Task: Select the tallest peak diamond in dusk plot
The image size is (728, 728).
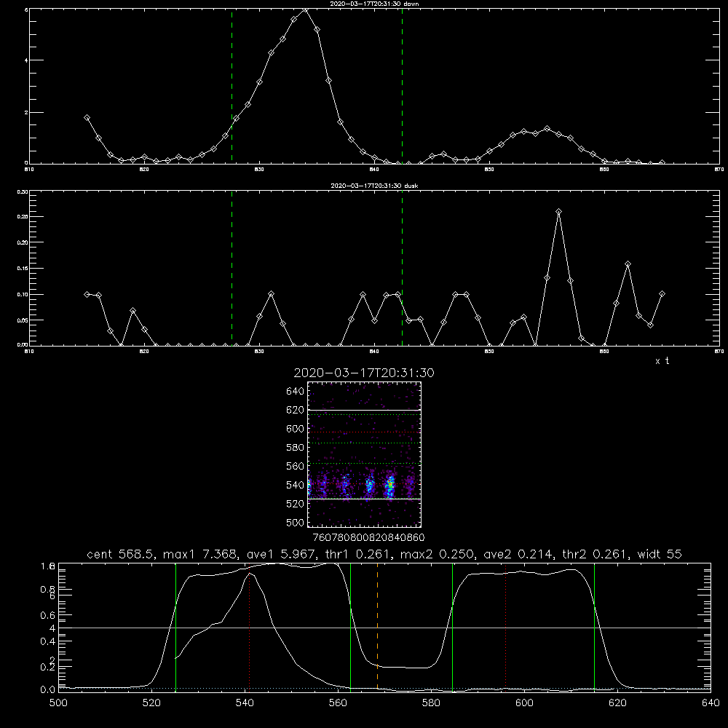Action: [559, 212]
